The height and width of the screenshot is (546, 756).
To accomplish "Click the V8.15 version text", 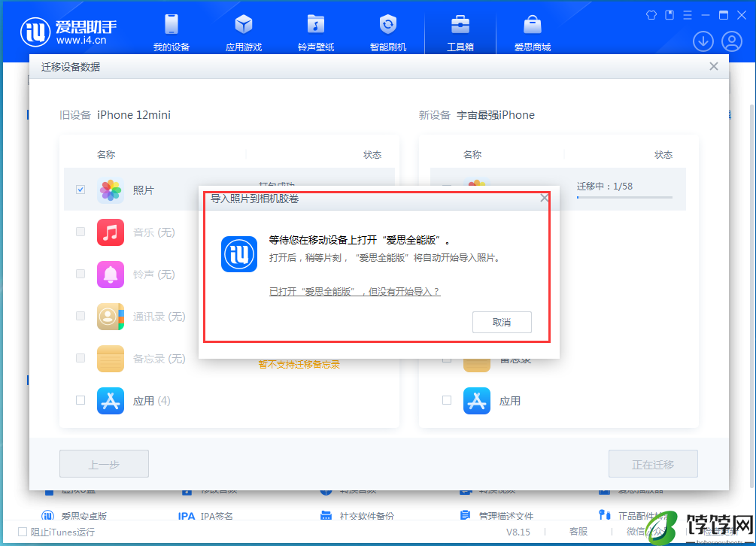I will tap(518, 532).
